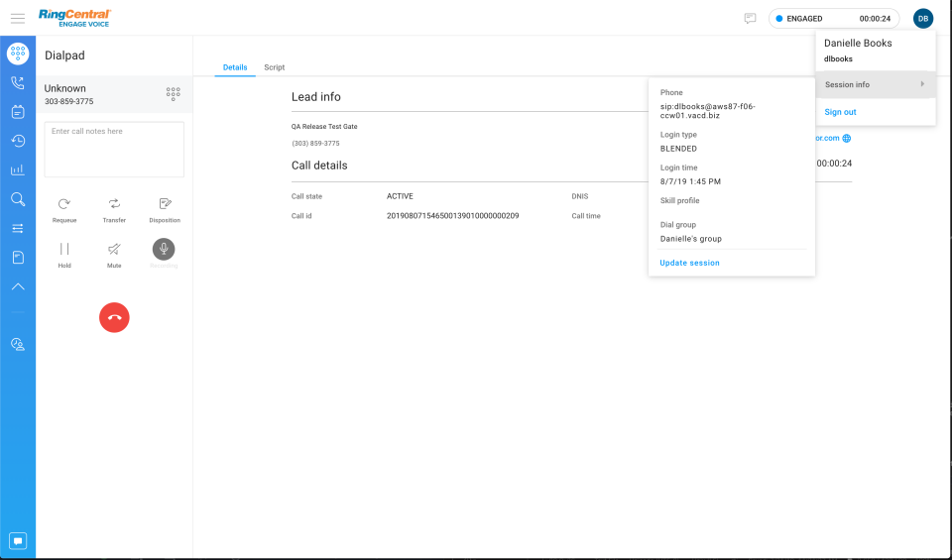
Task: Click the Lead info heading
Action: pyautogui.click(x=316, y=97)
